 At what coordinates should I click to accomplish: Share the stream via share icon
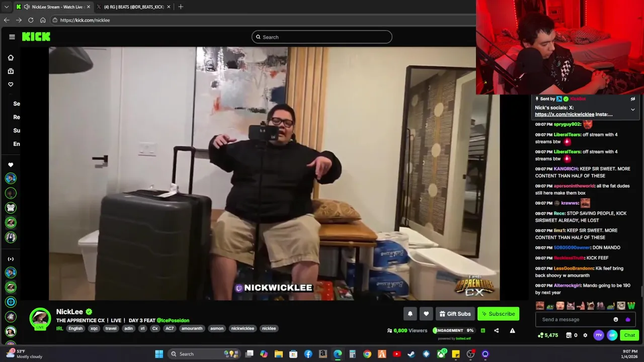pyautogui.click(x=496, y=330)
